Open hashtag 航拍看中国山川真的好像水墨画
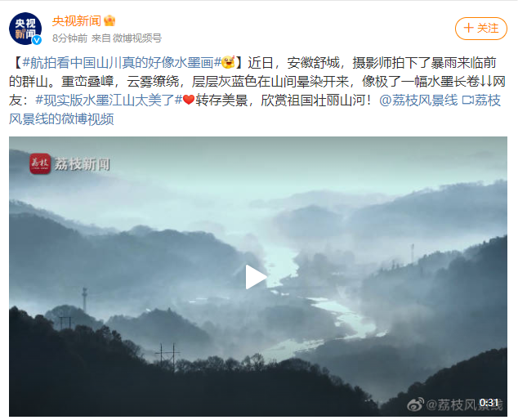 point(122,62)
